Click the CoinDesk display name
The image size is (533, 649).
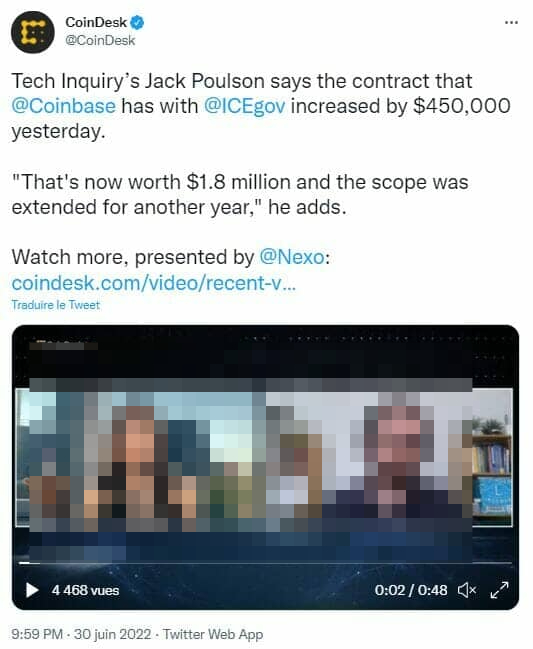coord(96,22)
